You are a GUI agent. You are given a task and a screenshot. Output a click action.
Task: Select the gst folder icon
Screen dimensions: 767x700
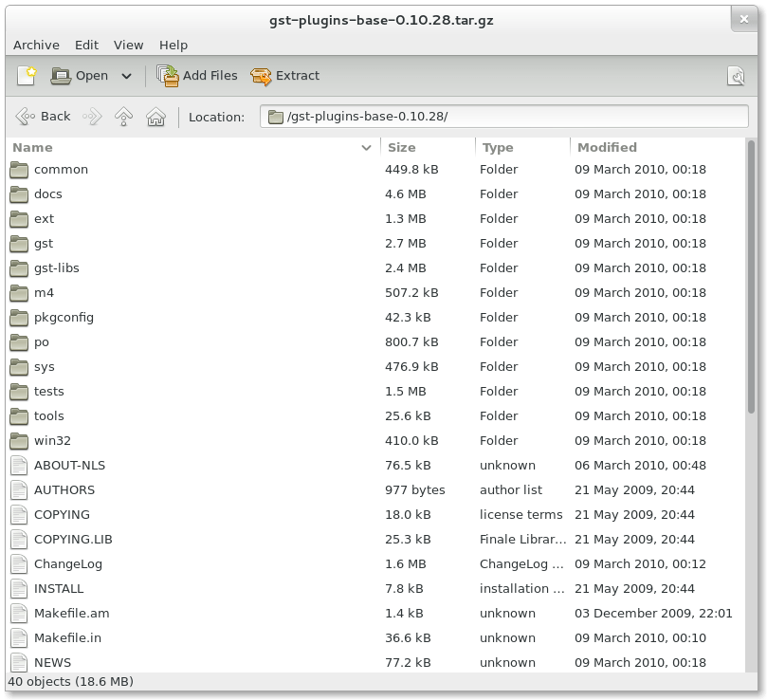(x=19, y=244)
